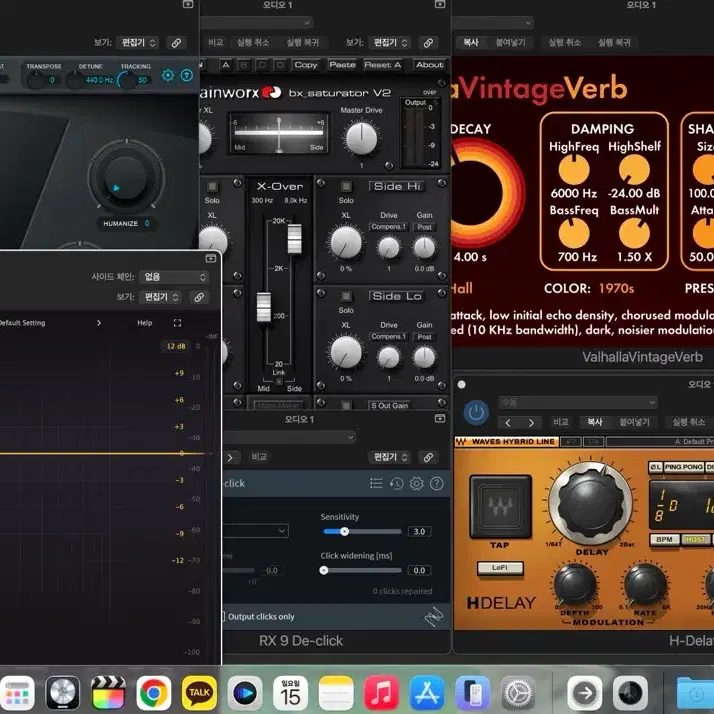
Task: Switch H-Delay sync to BPM
Action: 664,540
